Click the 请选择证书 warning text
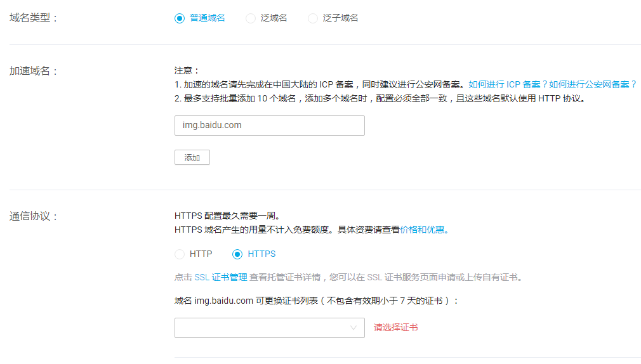641x364 pixels. (x=395, y=327)
